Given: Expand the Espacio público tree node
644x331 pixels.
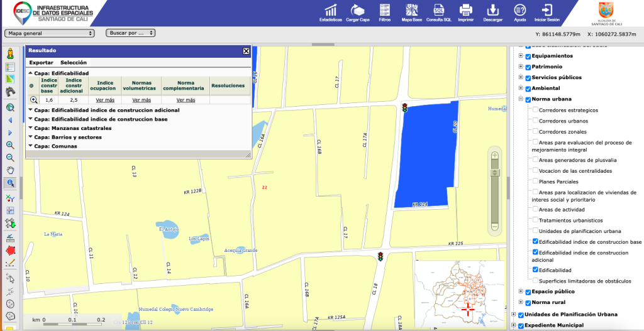Looking at the screenshot, I should 521,291.
